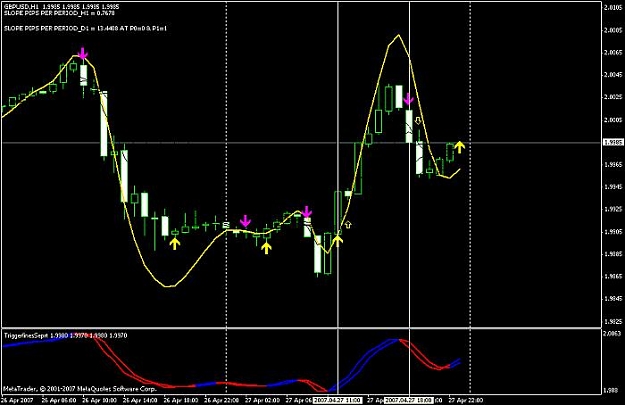Click the yellow moving average at its highest peak
The height and width of the screenshot is (405, 625).
click(398, 35)
